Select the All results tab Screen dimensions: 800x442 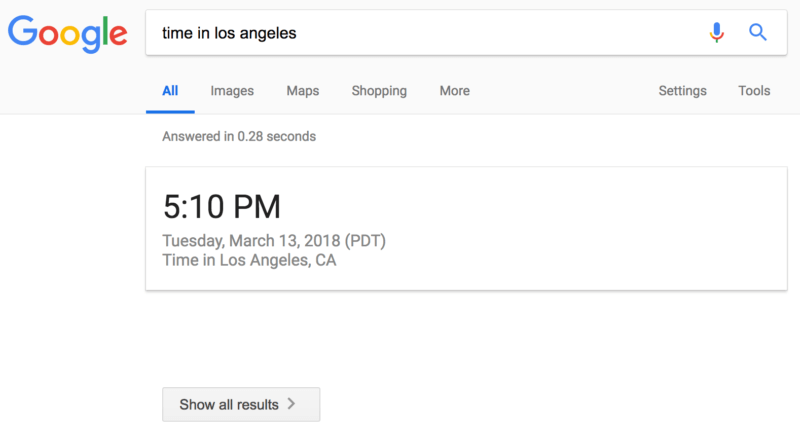[x=170, y=91]
